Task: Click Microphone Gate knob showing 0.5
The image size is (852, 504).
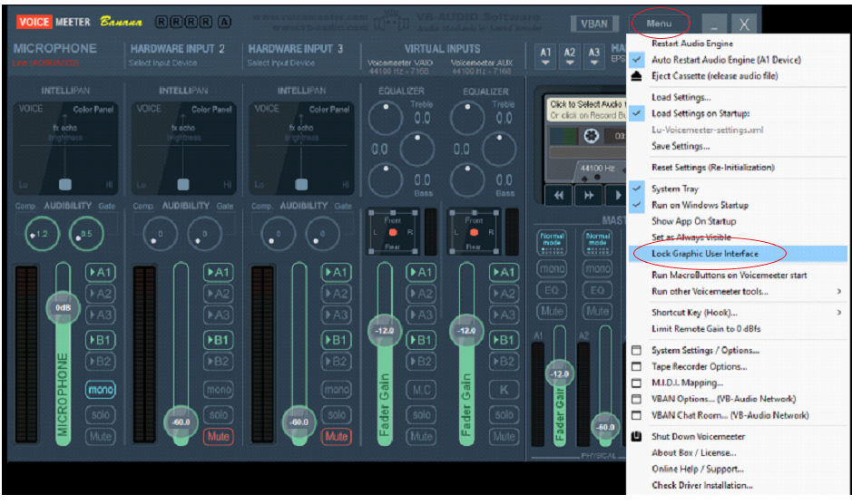Action: point(86,234)
